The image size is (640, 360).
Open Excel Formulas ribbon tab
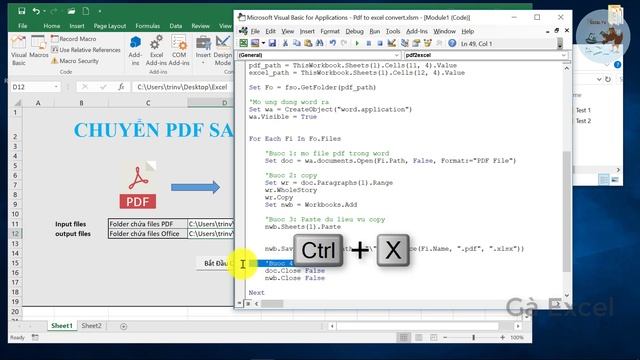(147, 26)
